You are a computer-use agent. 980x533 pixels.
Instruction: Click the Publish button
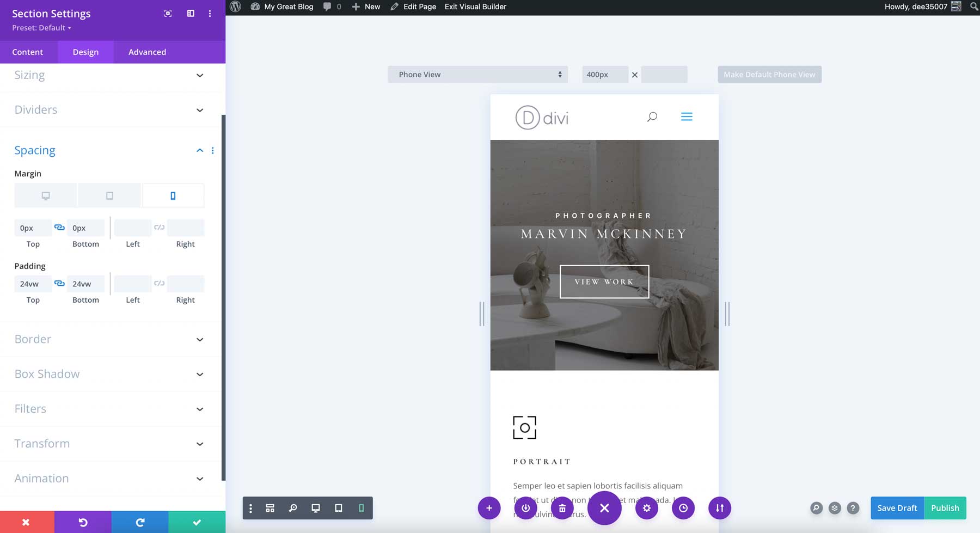coord(945,508)
